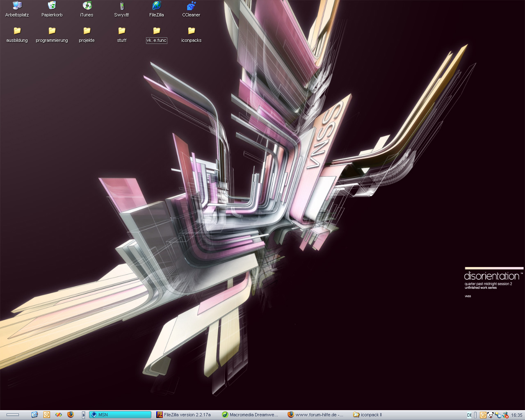Click the panda icon in system tray
The width and height of the screenshot is (525, 420).
pyautogui.click(x=491, y=415)
